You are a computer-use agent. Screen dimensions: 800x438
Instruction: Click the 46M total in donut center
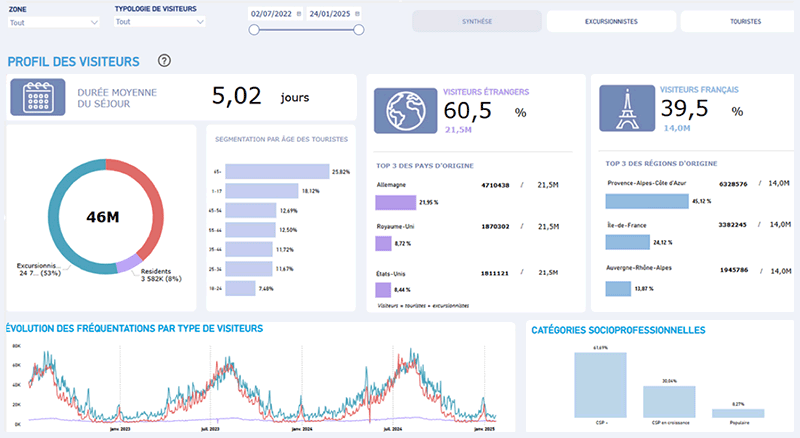(103, 217)
